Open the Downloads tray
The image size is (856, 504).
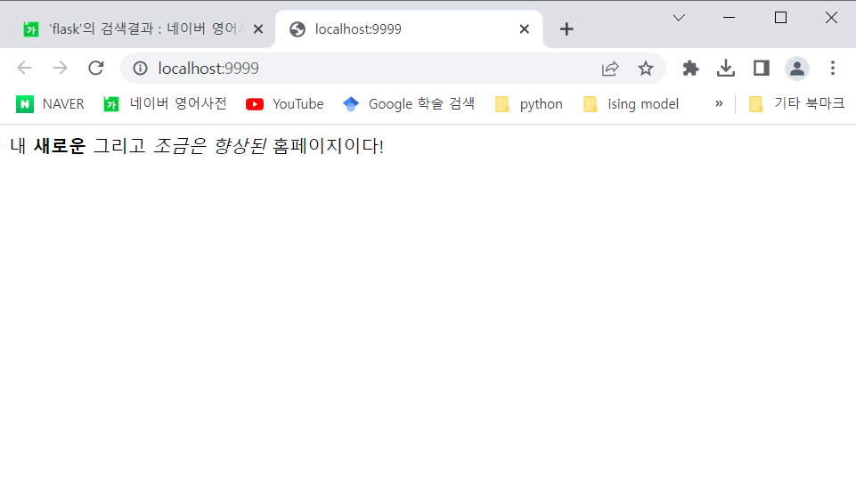(x=726, y=69)
